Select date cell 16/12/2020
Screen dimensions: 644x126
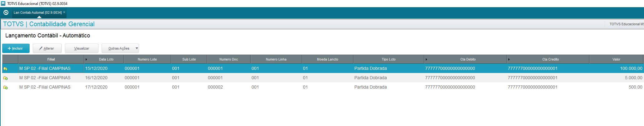(x=96, y=78)
